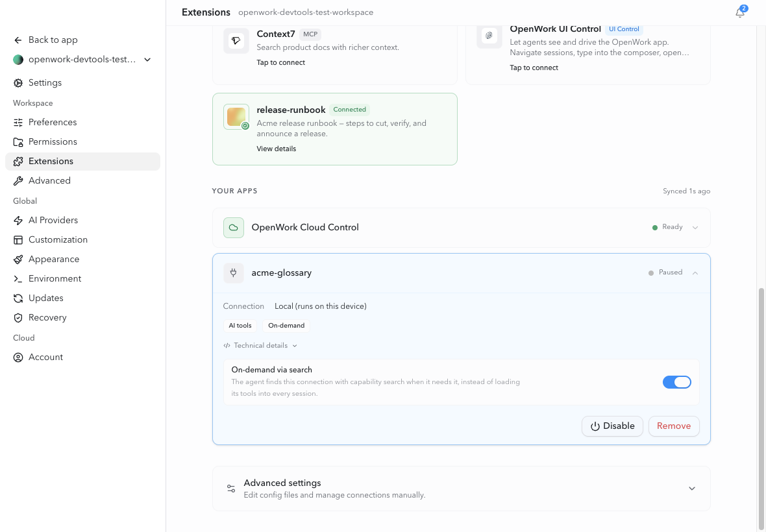Expand OpenWork Cloud Control row chevron
The height and width of the screenshot is (532, 766).
[695, 228]
